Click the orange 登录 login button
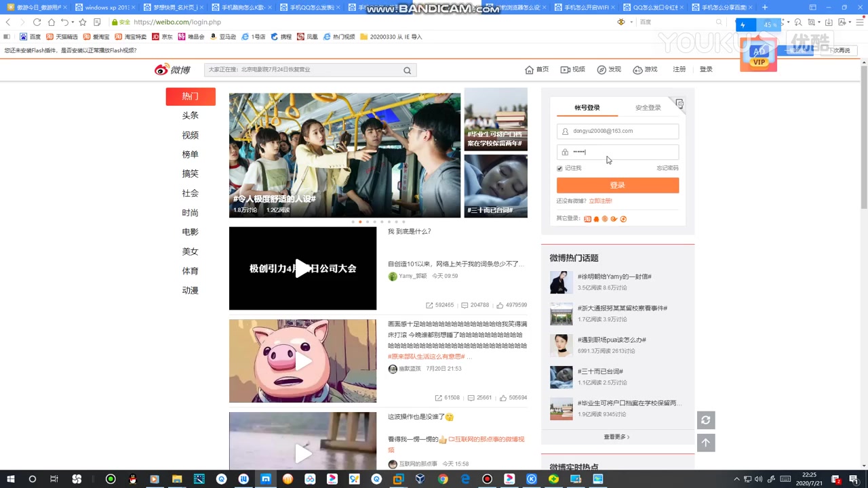Viewport: 868px width, 488px height. click(x=618, y=185)
